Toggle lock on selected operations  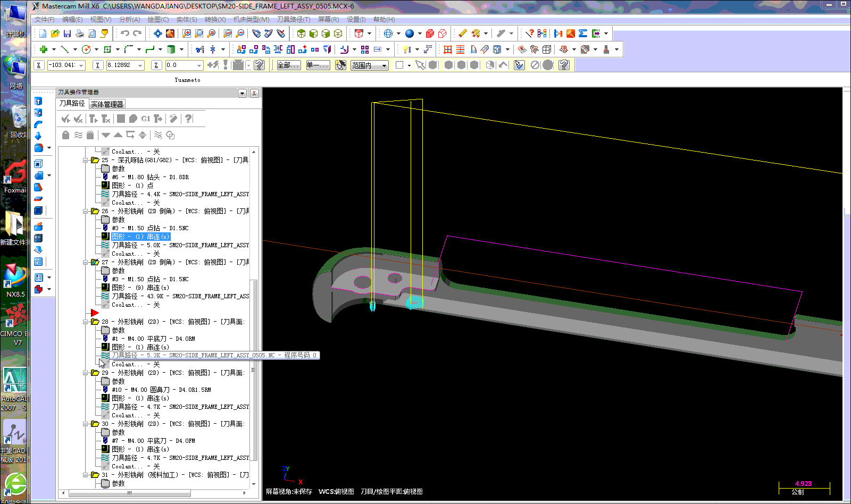65,135
